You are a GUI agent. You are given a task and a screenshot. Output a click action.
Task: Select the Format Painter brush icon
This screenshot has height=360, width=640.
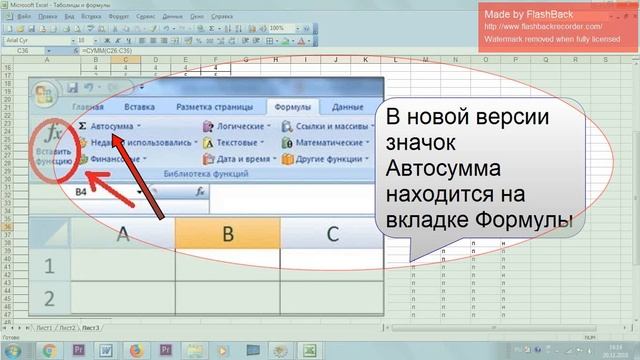pos(153,29)
